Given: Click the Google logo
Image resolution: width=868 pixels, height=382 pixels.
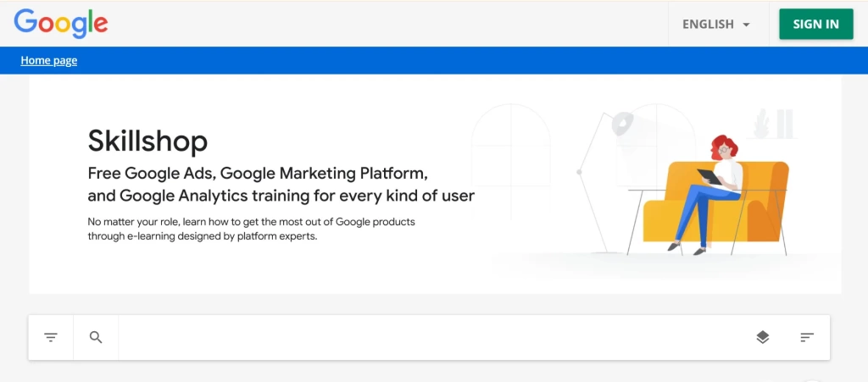Looking at the screenshot, I should tap(61, 24).
